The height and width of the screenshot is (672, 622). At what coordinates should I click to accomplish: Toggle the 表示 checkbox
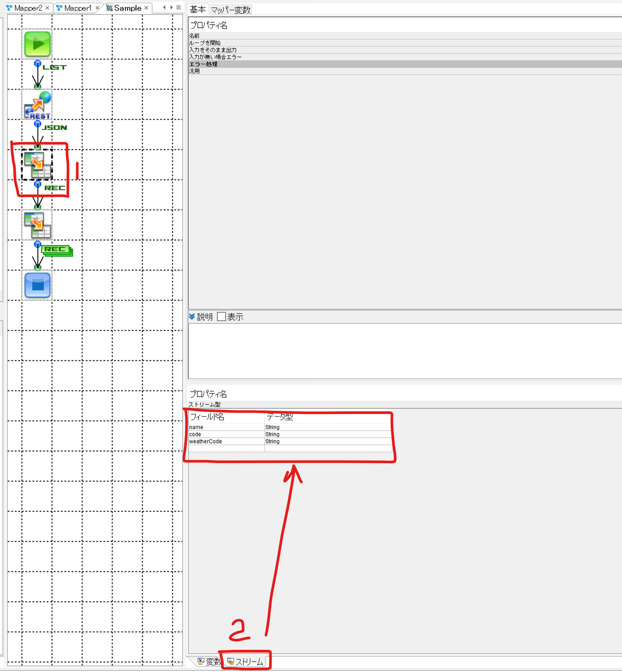click(221, 317)
